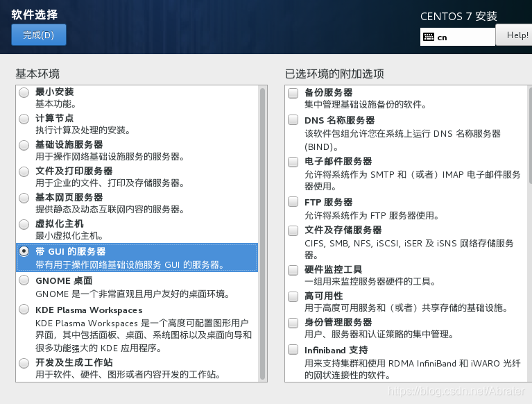The width and height of the screenshot is (532, 404).
Task: Choose the 虚拟化主机 radio option
Action: (x=24, y=224)
